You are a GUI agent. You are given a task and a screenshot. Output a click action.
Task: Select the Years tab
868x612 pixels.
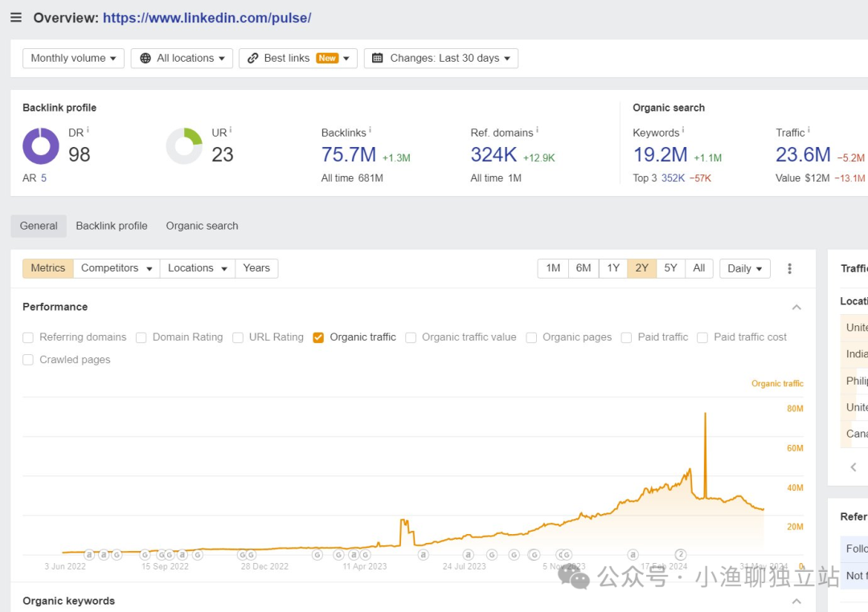tap(257, 268)
